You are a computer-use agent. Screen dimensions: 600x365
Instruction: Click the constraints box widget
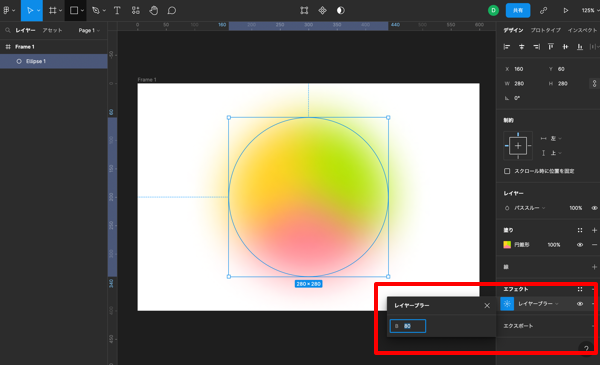(518, 146)
